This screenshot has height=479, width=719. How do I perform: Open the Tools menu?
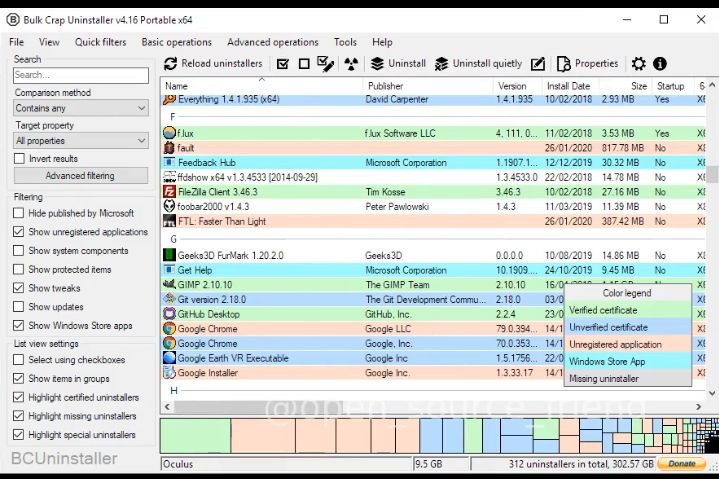click(345, 42)
